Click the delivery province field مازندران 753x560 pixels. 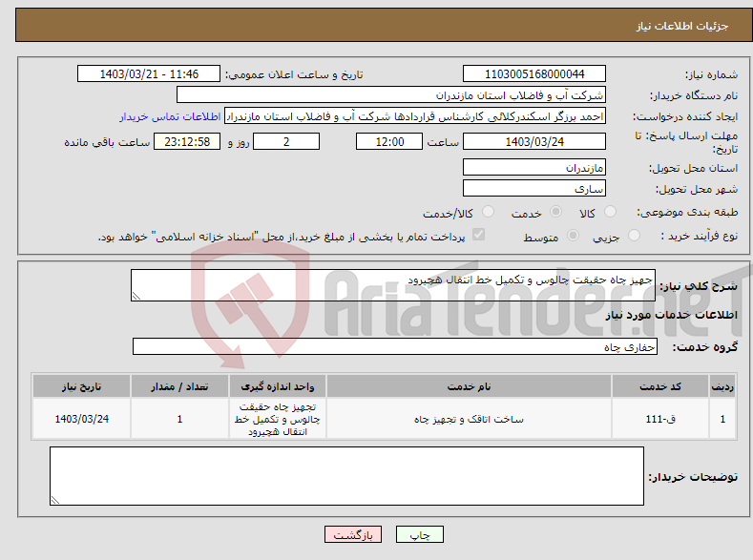coord(534,168)
